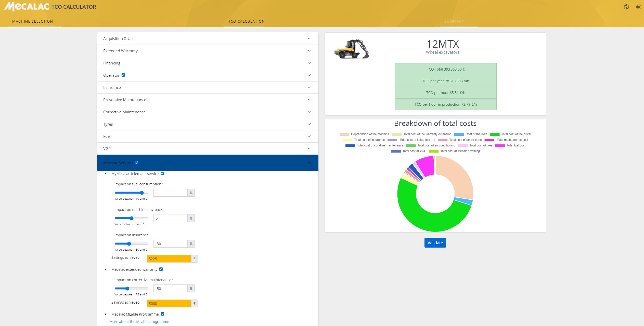
Task: Click the euro currency icon
Action: 638,7
